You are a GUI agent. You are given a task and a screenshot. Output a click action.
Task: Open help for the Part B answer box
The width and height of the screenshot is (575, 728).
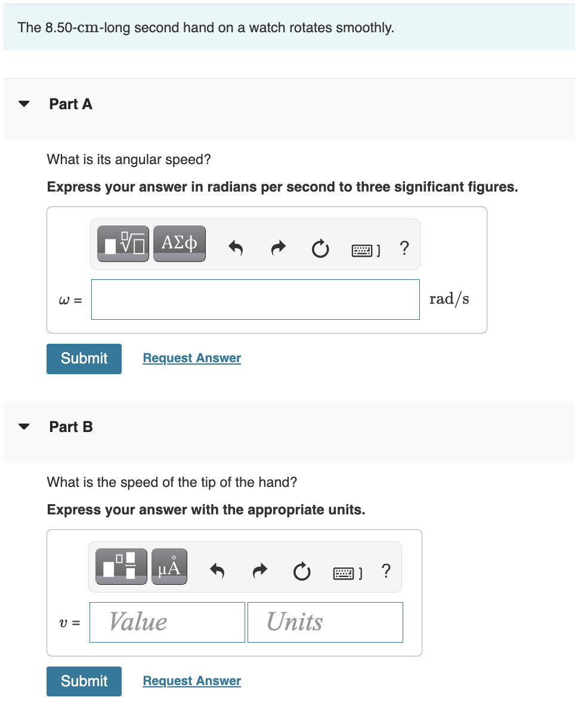coord(386,571)
